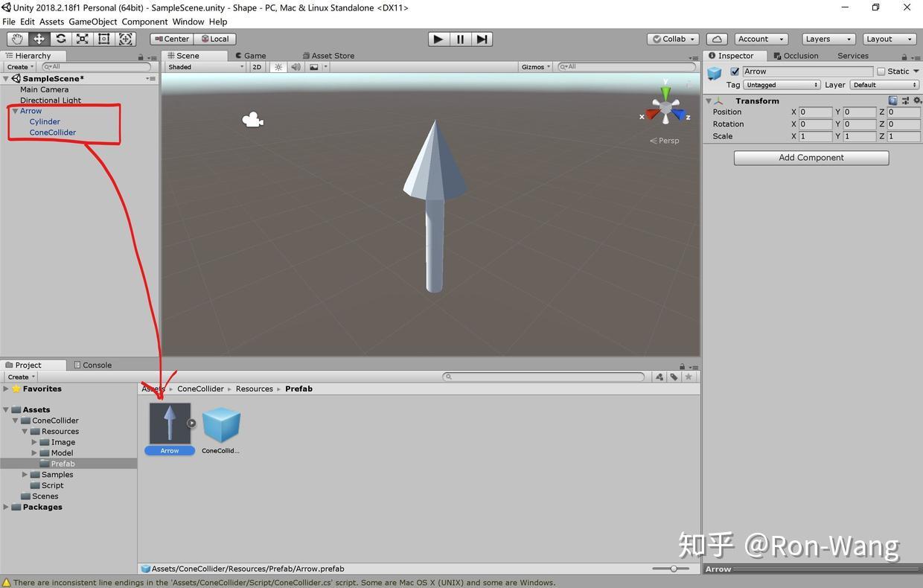The height and width of the screenshot is (588, 923).
Task: Toggle 2D mode in the Scene view
Action: coord(256,66)
